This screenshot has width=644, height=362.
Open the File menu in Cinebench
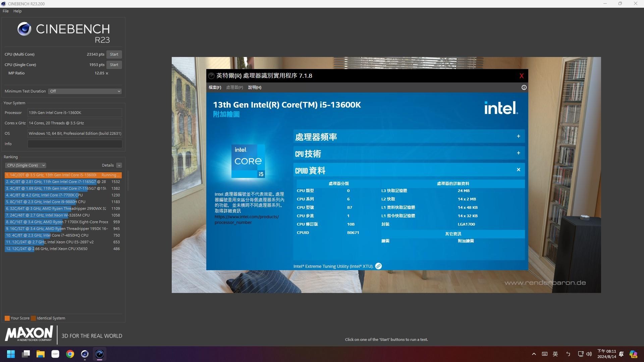click(x=5, y=11)
